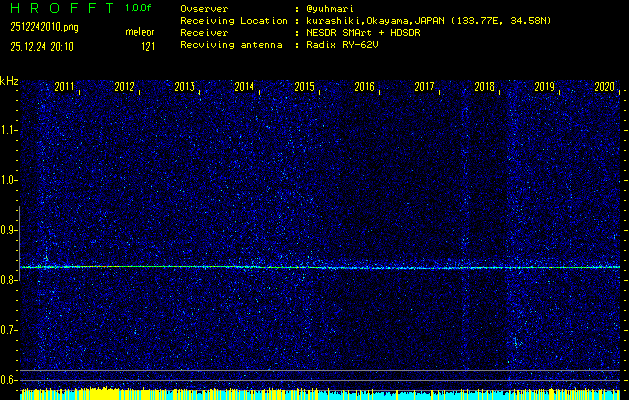629x400 pixels.
Task: Click the 1.1 kHz axis label
Action: coord(9,130)
